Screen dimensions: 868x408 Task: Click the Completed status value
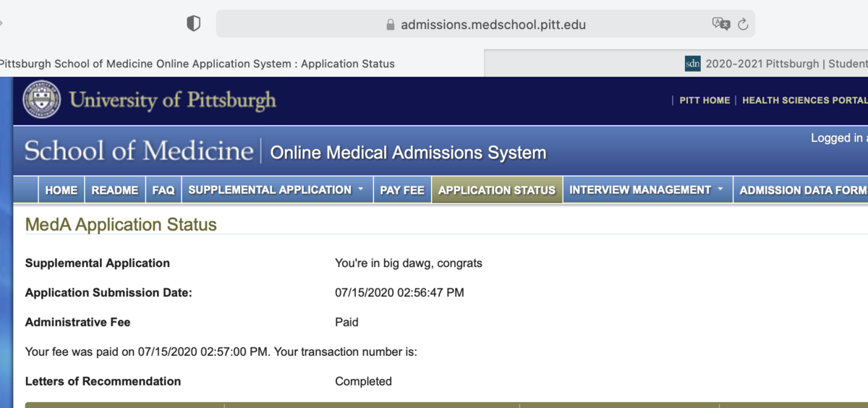pos(363,381)
